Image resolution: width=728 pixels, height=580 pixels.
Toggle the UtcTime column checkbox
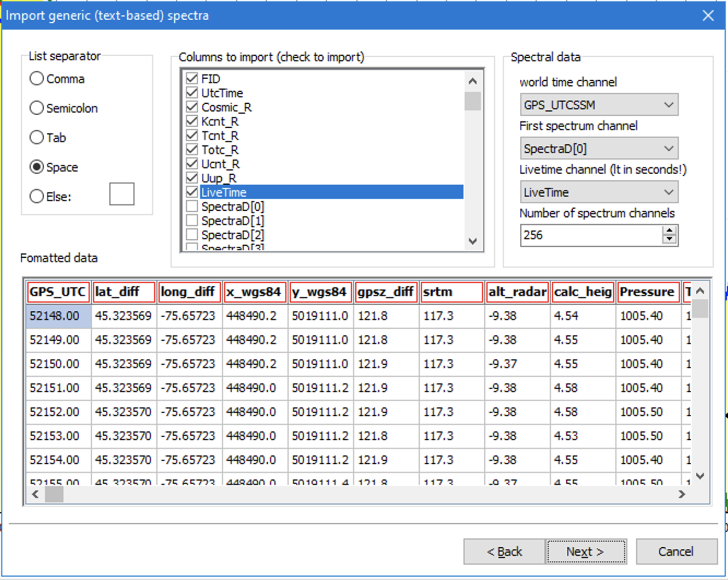[x=192, y=93]
